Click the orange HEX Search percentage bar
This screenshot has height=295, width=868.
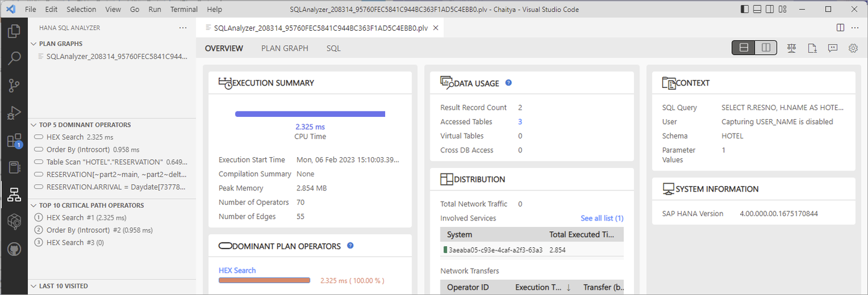click(x=264, y=281)
